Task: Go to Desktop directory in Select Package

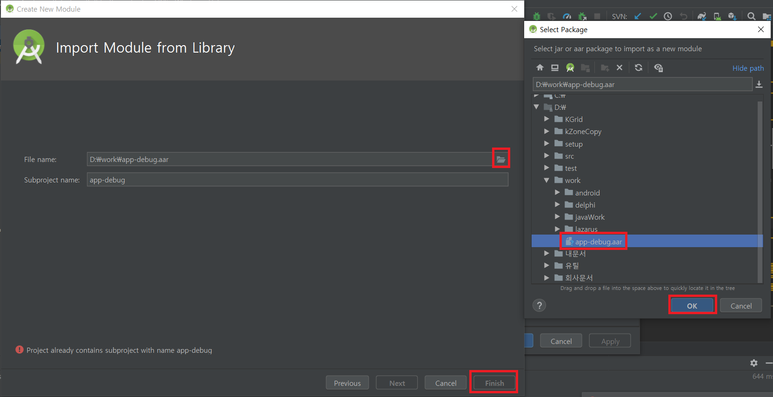Action: tap(555, 68)
